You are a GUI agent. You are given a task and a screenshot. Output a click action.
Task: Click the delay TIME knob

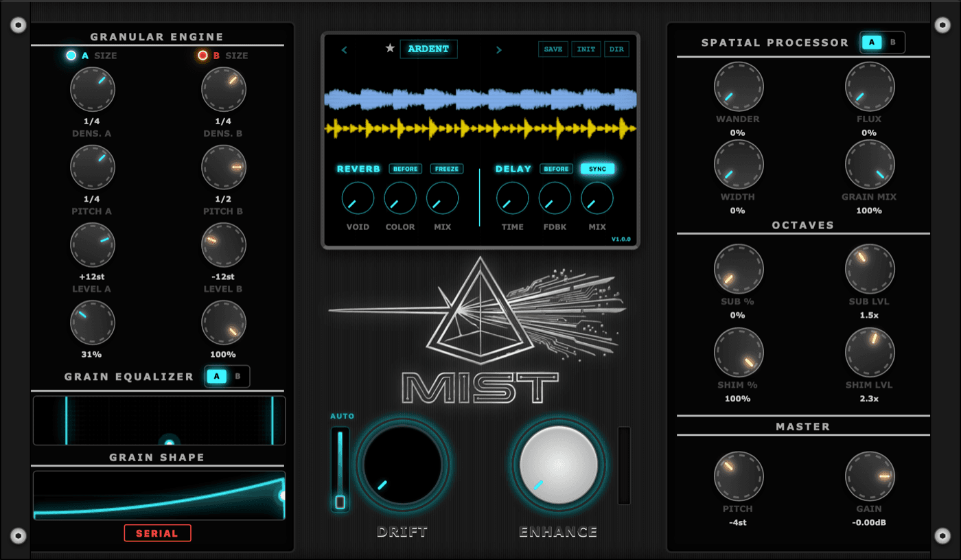coord(512,198)
